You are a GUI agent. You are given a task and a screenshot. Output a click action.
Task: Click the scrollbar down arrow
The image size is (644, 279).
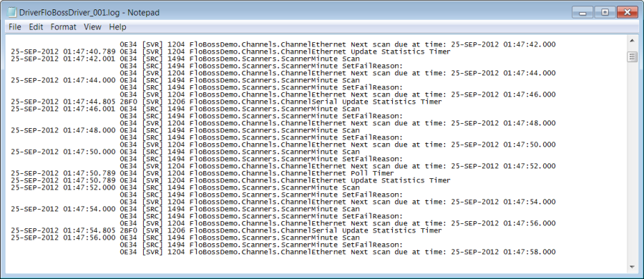pyautogui.click(x=632, y=267)
